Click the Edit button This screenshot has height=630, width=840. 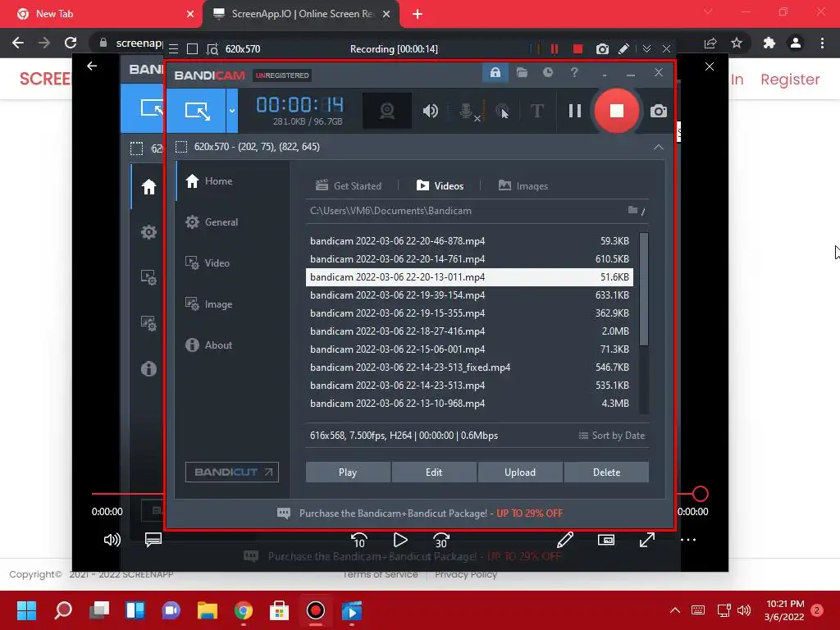[434, 472]
